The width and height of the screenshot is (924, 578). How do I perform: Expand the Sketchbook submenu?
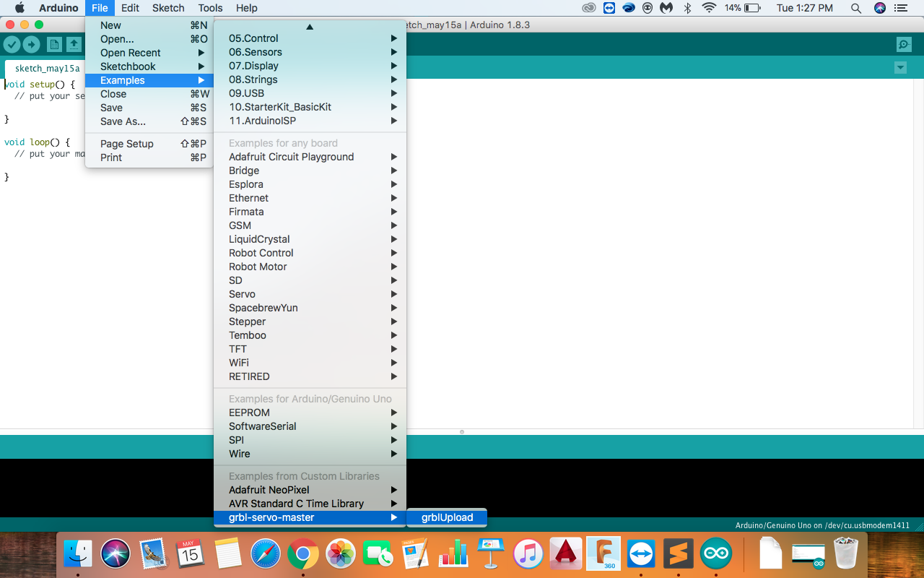click(149, 66)
